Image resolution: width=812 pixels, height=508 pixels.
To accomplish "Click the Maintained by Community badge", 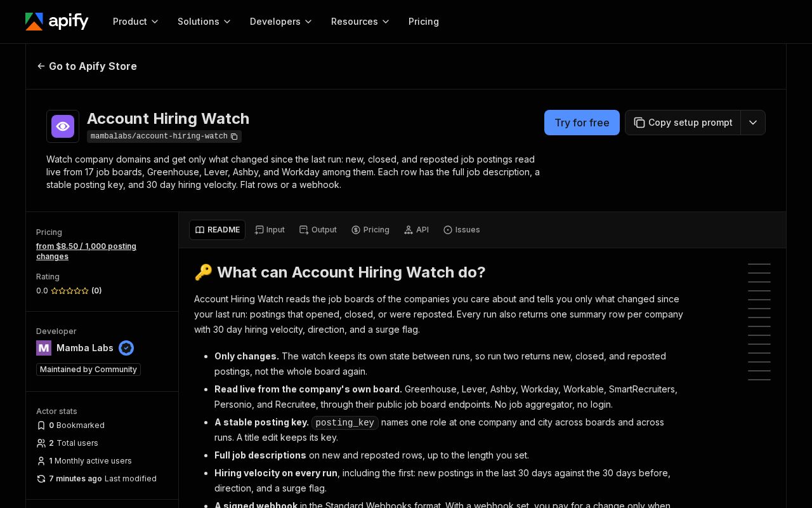I will [x=88, y=370].
